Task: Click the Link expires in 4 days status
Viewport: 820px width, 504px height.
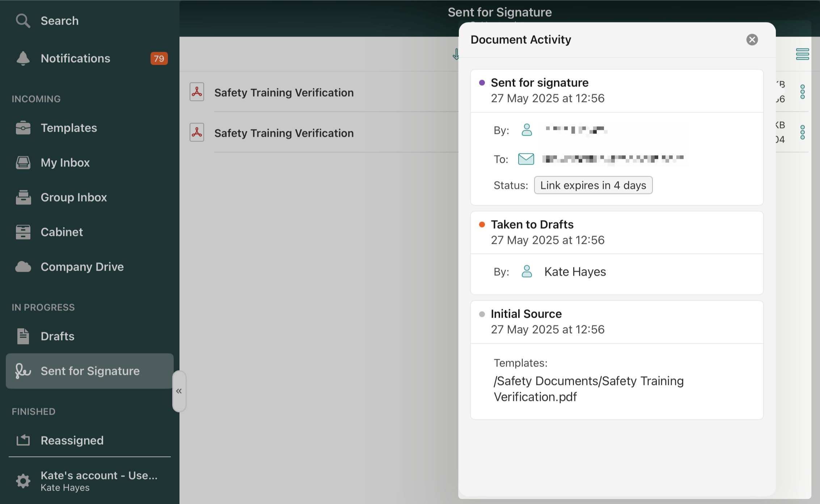Action: [x=593, y=185]
